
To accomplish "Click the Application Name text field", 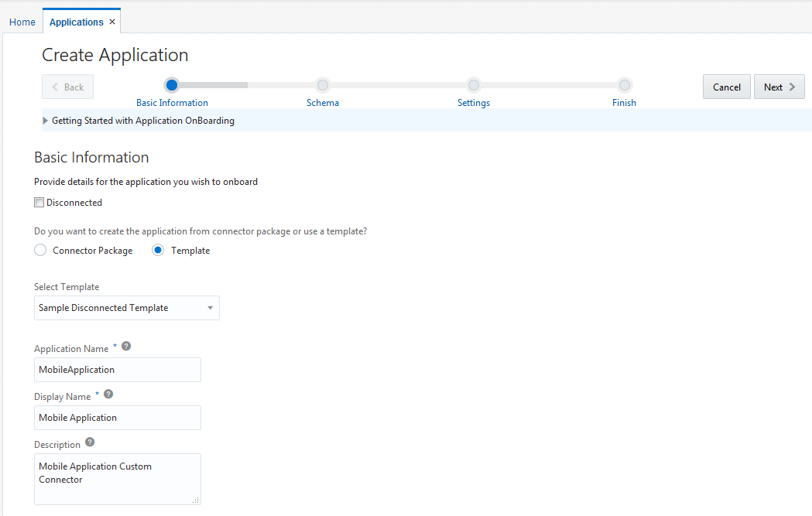I will (118, 370).
